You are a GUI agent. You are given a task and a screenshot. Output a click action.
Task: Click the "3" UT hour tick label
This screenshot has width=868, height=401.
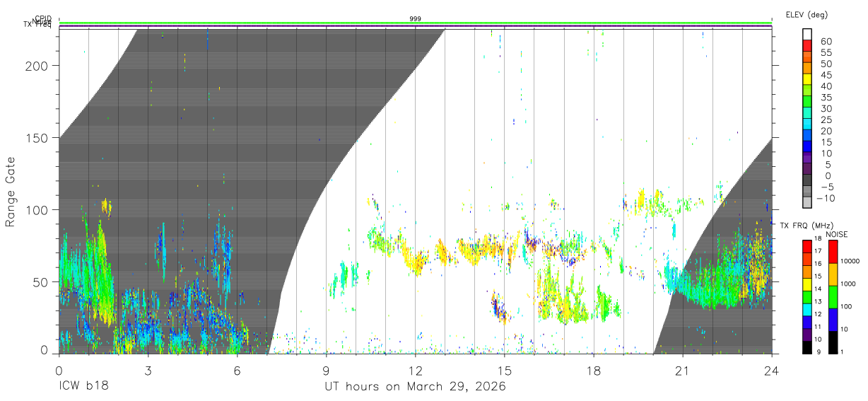click(x=148, y=371)
